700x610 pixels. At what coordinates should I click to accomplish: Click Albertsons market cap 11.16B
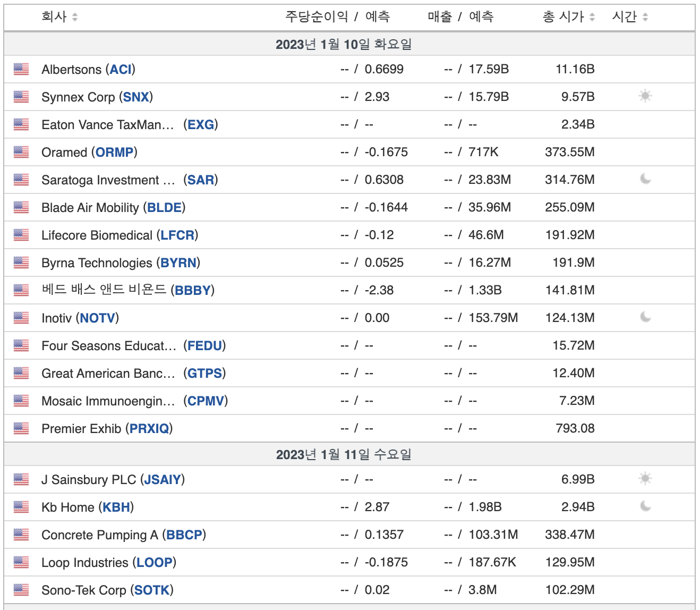(575, 69)
